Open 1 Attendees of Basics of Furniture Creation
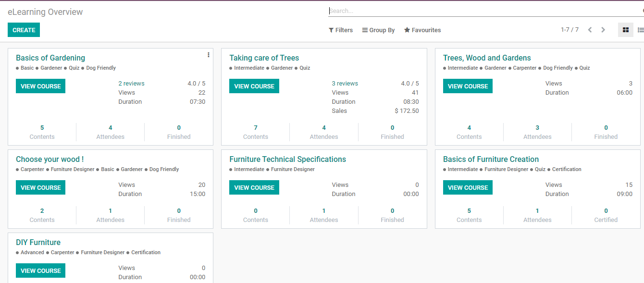 [x=537, y=215]
